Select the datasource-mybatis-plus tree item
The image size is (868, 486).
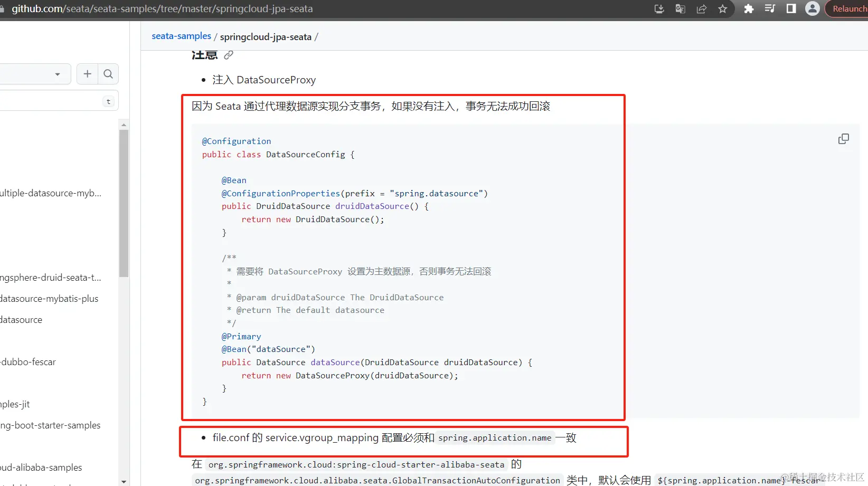pos(49,299)
